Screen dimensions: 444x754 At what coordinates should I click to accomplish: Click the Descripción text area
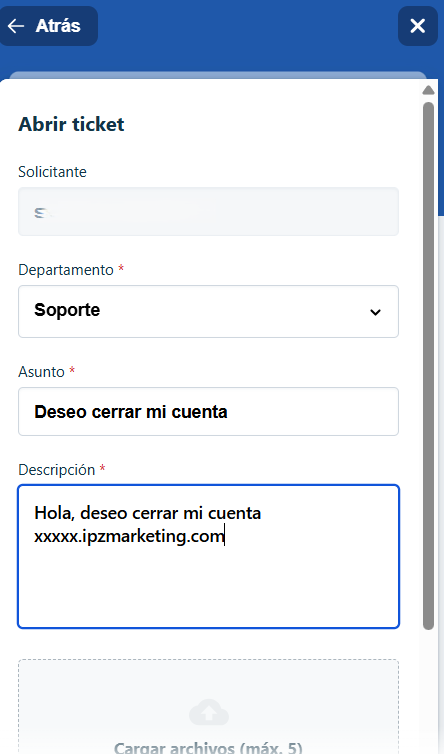point(208,556)
